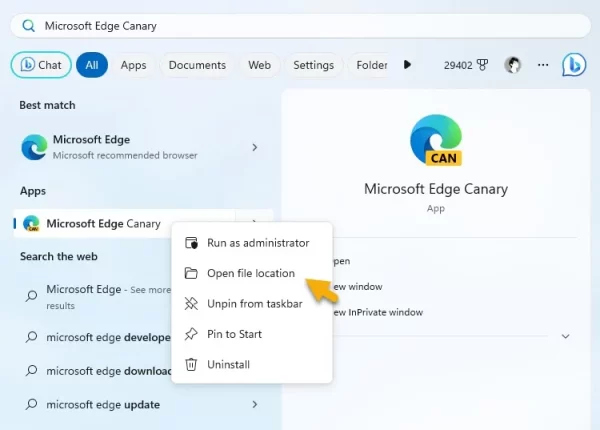Click the Pin to Start pin icon
Screen dimensions: 600x430
[x=191, y=334]
